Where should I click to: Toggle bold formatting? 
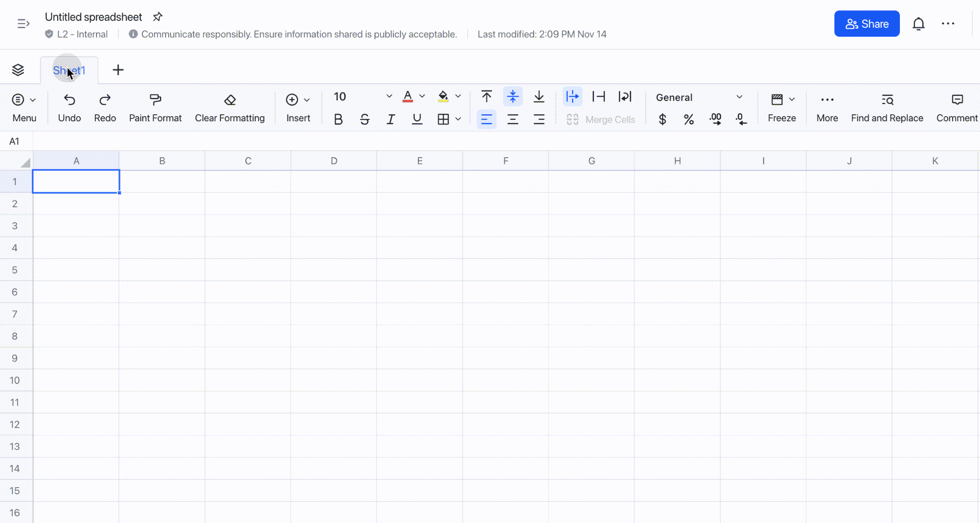[x=339, y=119]
